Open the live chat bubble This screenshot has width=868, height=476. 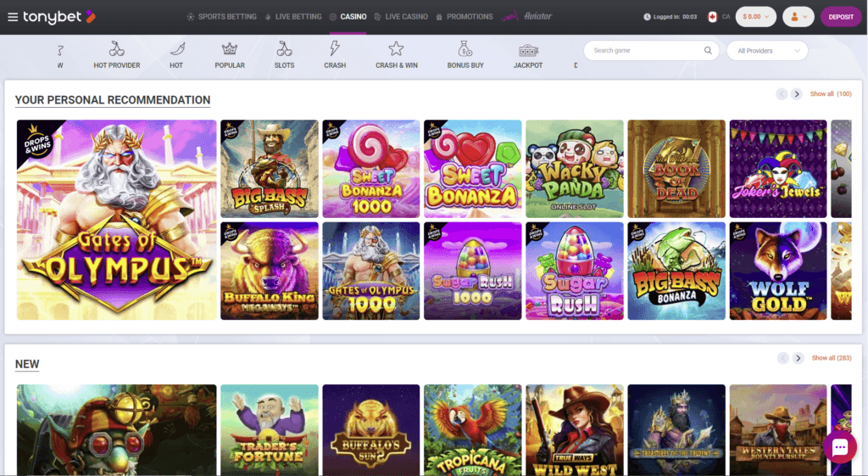[x=840, y=446]
